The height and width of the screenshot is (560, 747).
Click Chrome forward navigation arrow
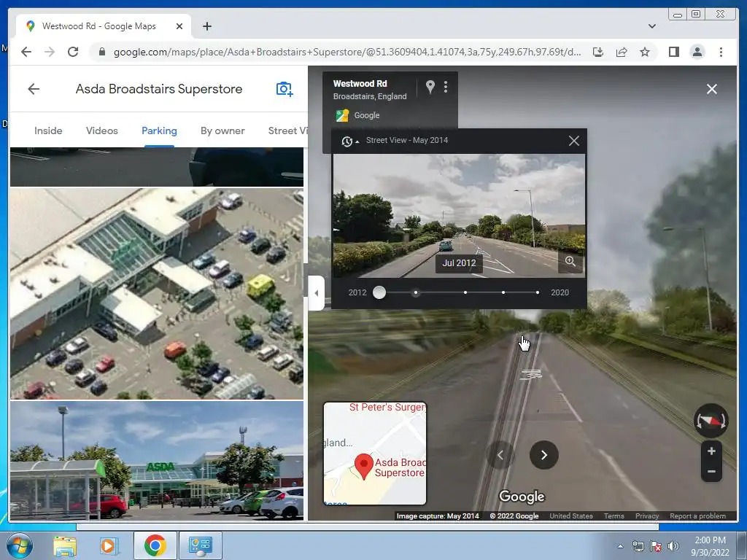(50, 52)
